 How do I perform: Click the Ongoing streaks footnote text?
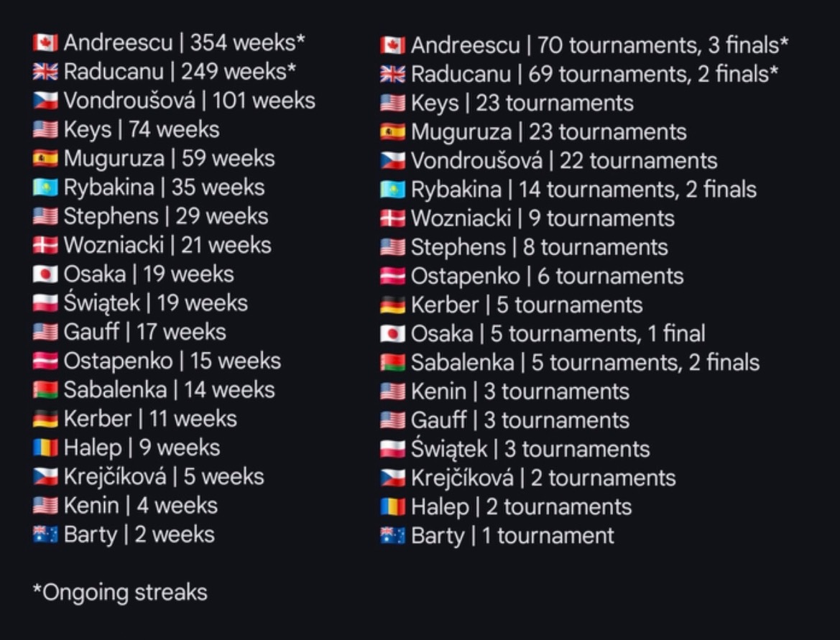tap(120, 593)
